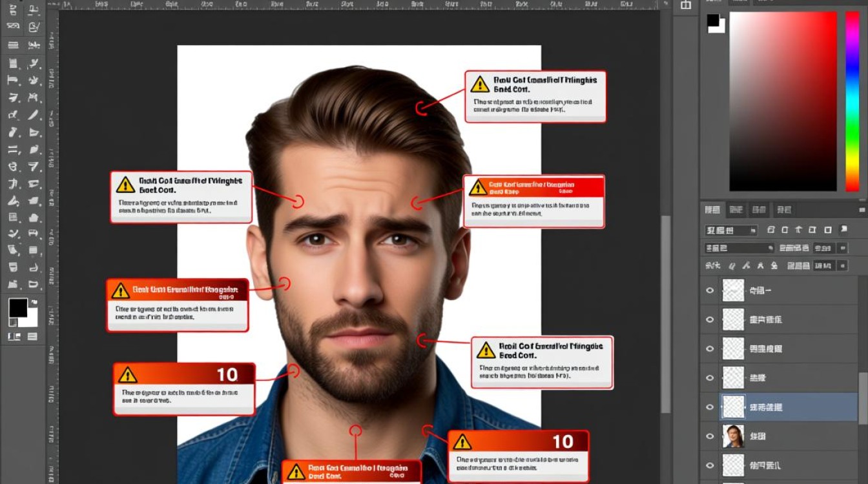
Task: Click the collapsed panel icon left of color panel
Action: [x=685, y=5]
